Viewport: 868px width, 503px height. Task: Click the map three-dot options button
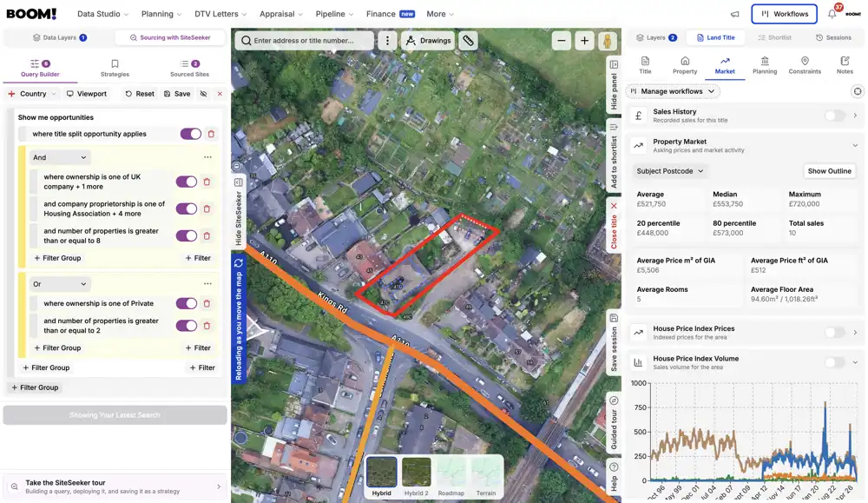[387, 41]
